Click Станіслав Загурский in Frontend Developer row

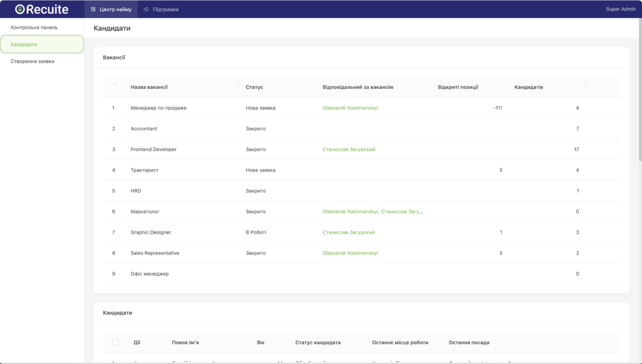click(x=349, y=149)
